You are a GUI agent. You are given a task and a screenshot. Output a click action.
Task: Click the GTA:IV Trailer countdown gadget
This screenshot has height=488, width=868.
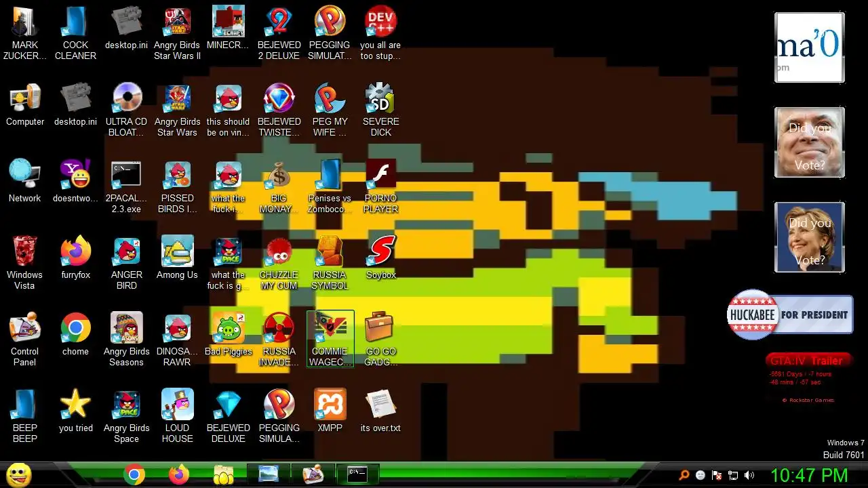[x=809, y=377]
